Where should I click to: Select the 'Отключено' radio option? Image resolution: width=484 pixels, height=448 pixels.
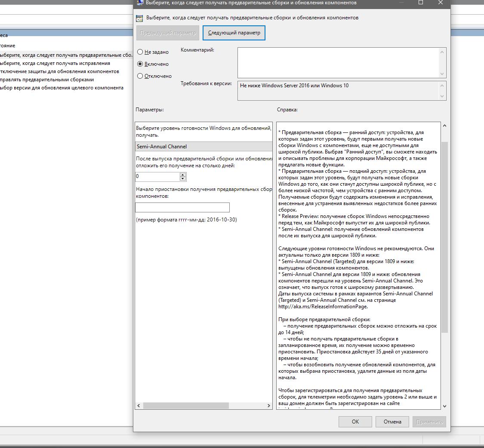tap(154, 76)
